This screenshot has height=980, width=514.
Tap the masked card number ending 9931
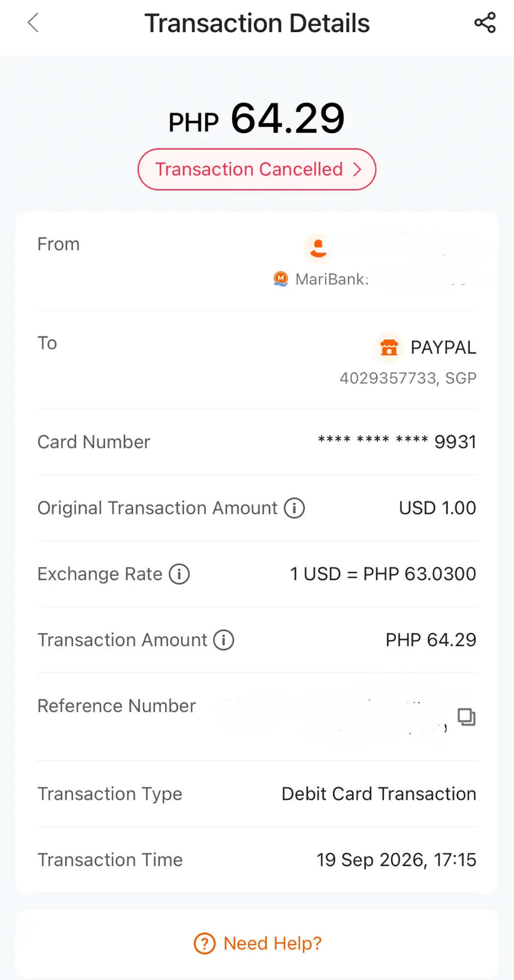click(397, 442)
